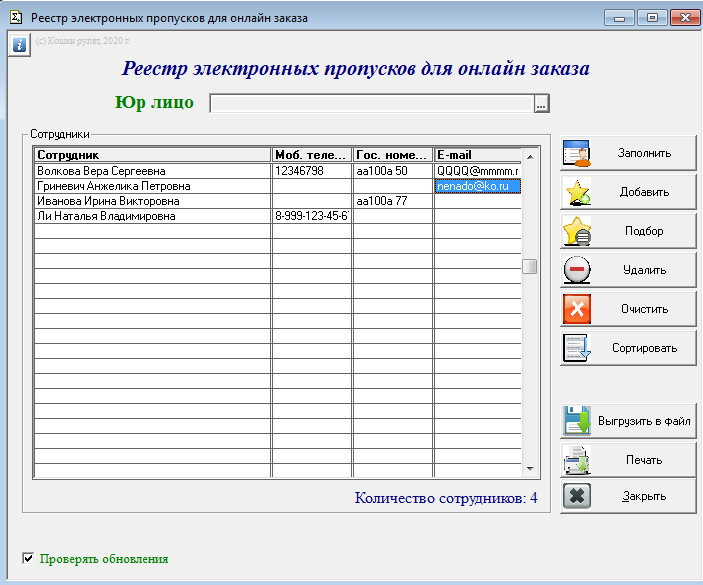This screenshot has width=703, height=585.
Task: Click the Заполнить fill icon
Action: (x=577, y=153)
